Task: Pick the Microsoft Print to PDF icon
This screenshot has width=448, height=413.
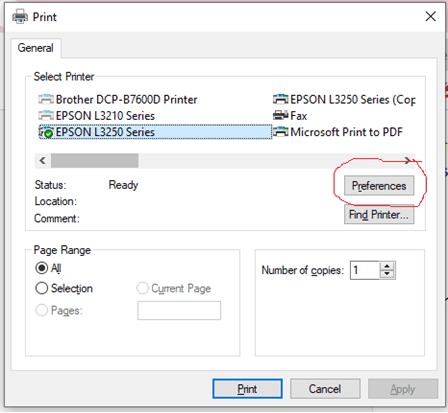Action: [281, 132]
